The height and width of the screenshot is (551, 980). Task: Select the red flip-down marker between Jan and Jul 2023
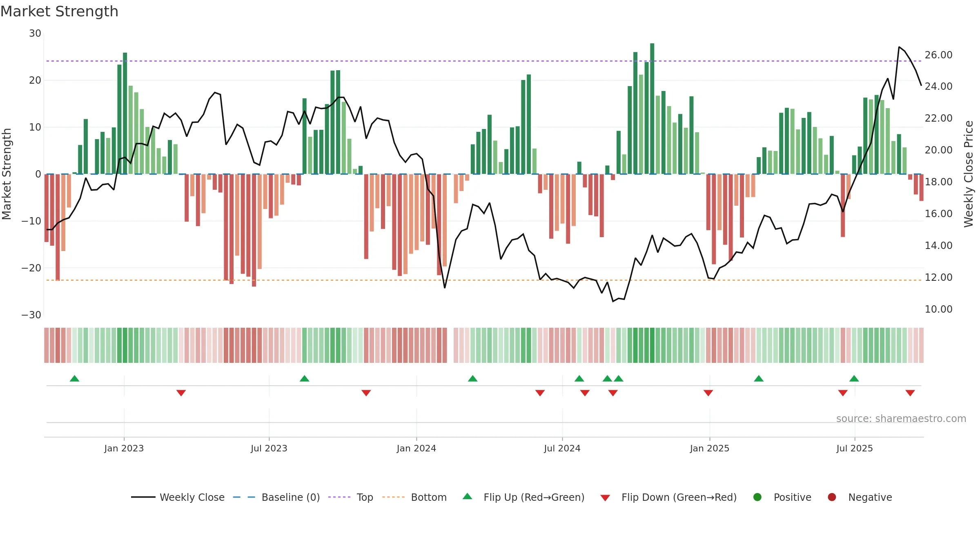181,393
